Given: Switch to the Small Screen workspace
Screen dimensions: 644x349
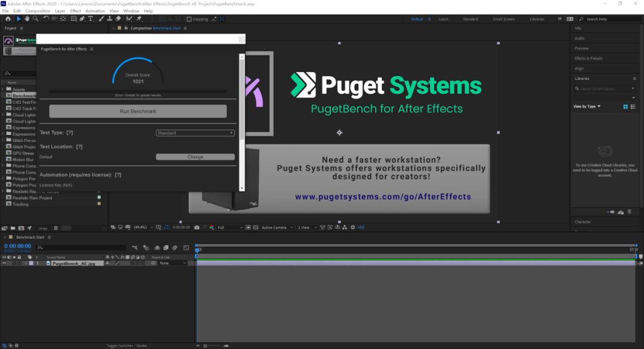Looking at the screenshot, I should 503,19.
